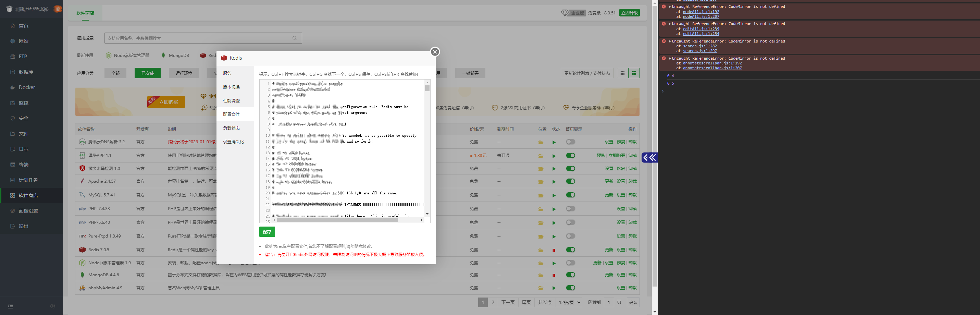Toggle homepage display for 腾讯云DNS解析

point(570,142)
